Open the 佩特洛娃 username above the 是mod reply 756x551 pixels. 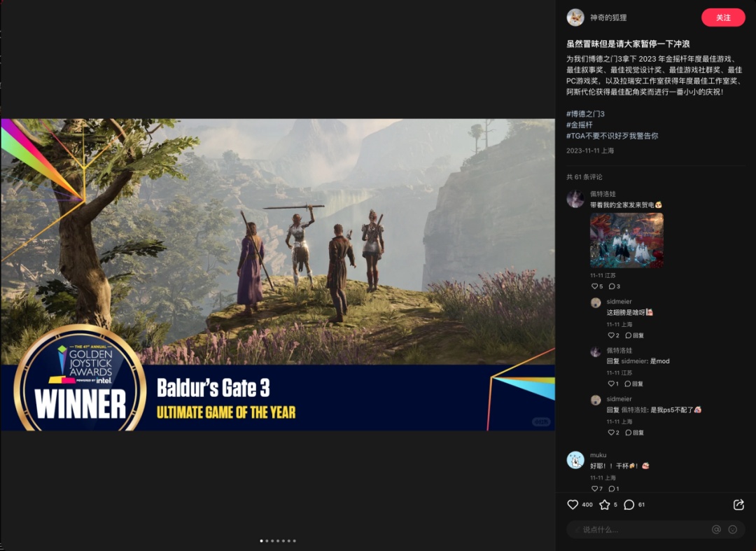(x=619, y=351)
